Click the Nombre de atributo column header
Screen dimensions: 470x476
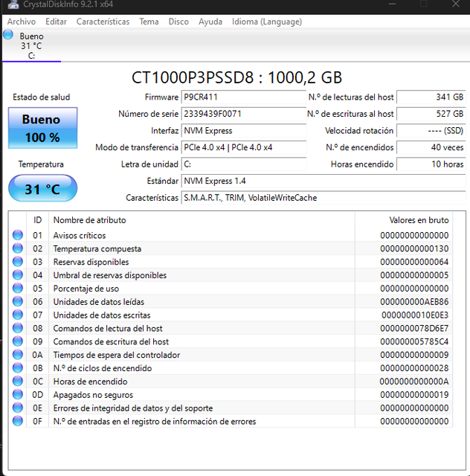202,220
